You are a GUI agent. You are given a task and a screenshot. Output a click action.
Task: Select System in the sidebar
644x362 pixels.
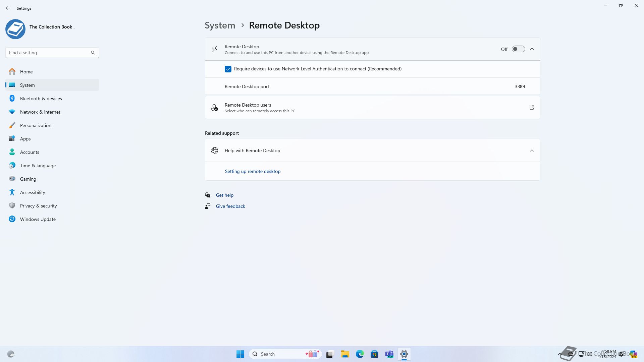[x=52, y=85]
